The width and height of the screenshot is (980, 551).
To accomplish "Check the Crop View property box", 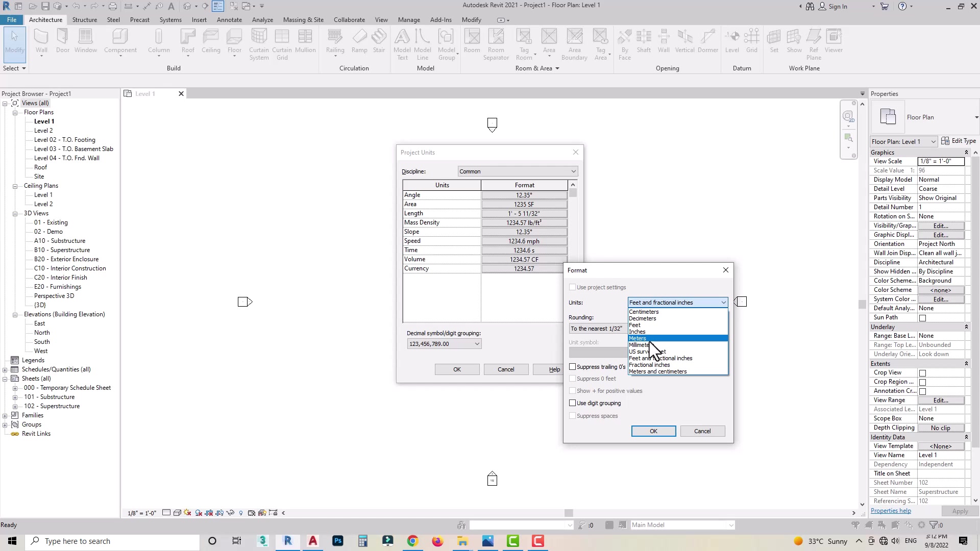I will coord(922,373).
